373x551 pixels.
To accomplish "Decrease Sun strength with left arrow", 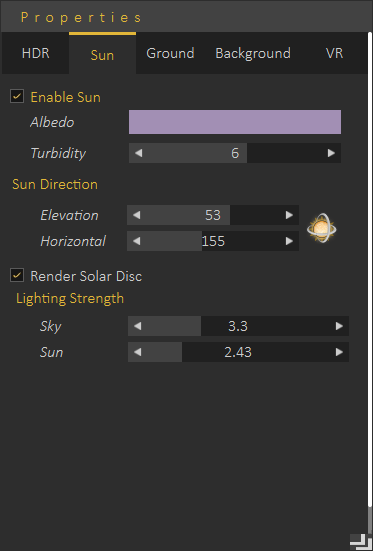I will click(x=137, y=352).
